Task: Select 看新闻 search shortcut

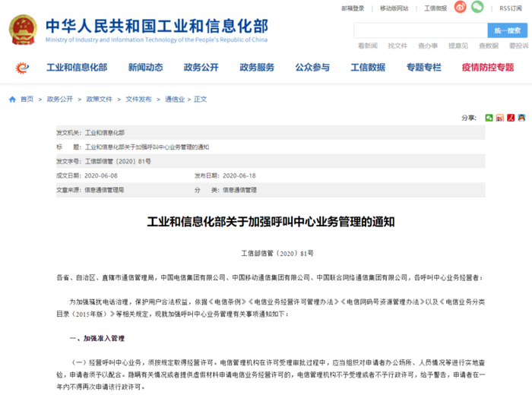Action: click(x=368, y=46)
